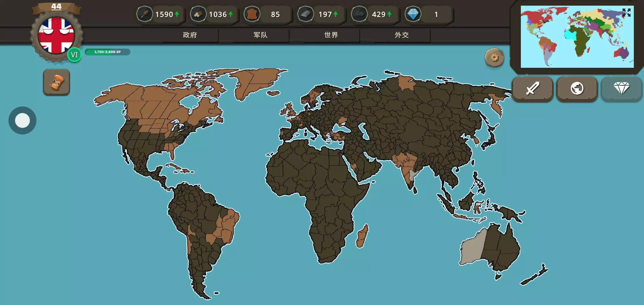This screenshot has width=644, height=305.
Task: Click the wood logs resource icon
Action: (x=198, y=14)
